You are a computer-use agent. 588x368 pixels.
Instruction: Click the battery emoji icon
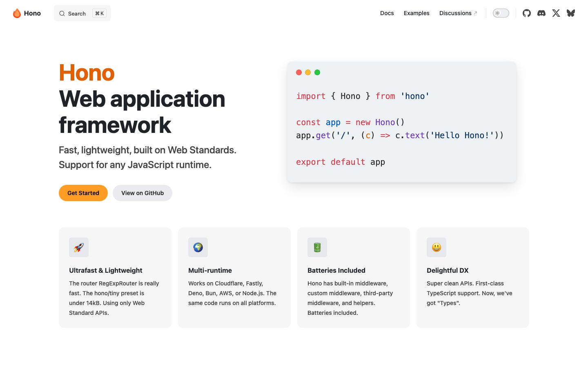(x=317, y=247)
